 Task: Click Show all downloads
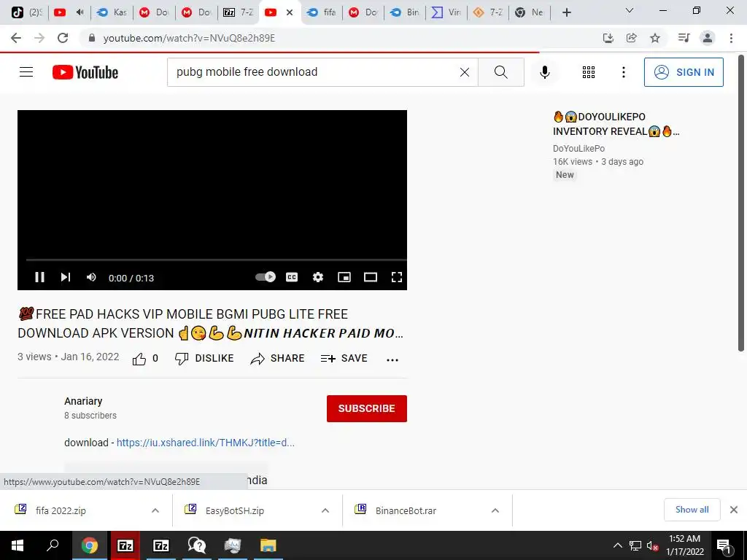[x=692, y=510]
